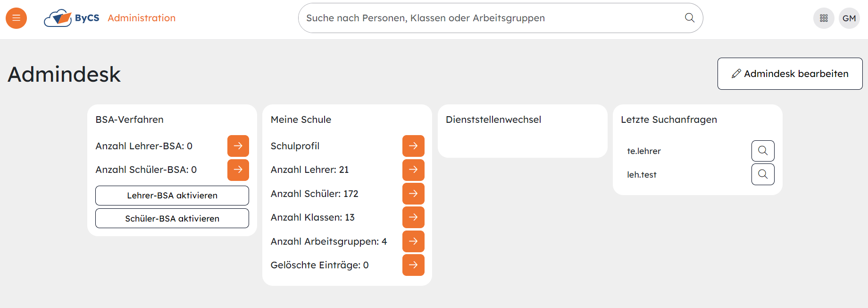Screen dimensions: 868x308
Task: Go to Schulprofil using arrow button
Action: pos(413,146)
